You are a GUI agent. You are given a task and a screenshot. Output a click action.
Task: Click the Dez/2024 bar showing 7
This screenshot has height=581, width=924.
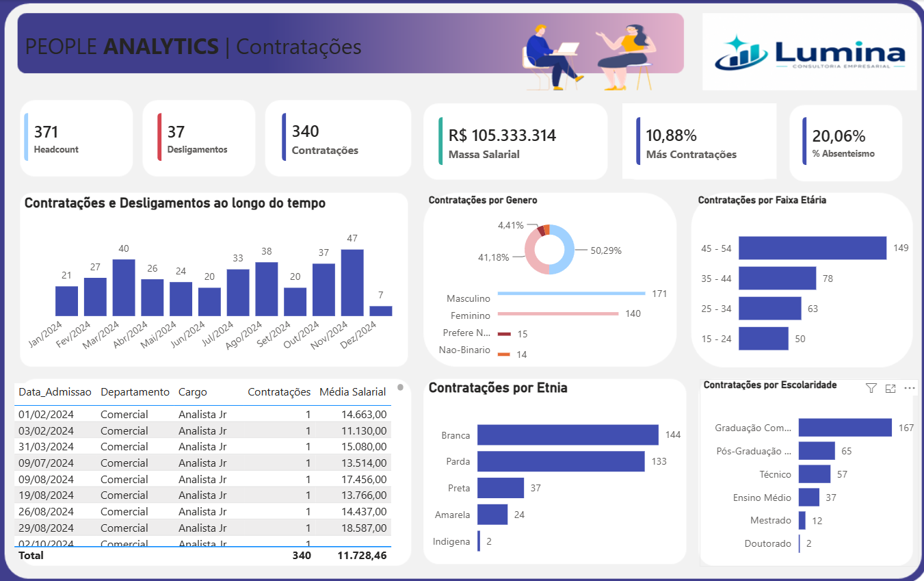381,311
